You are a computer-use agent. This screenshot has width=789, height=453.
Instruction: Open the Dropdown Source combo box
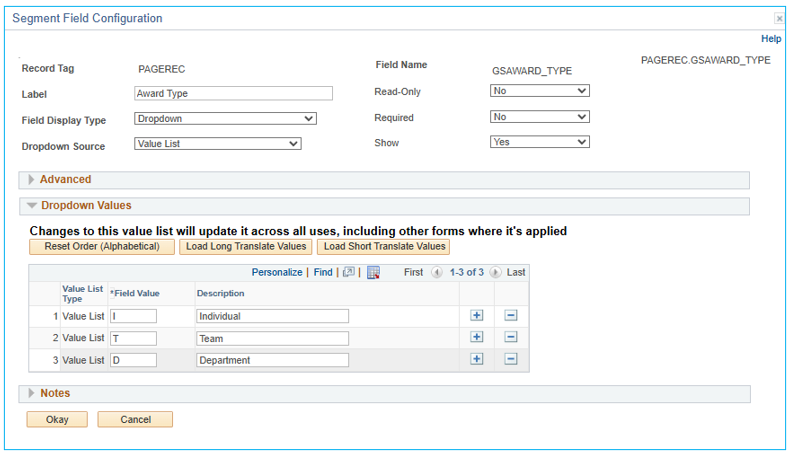(217, 144)
